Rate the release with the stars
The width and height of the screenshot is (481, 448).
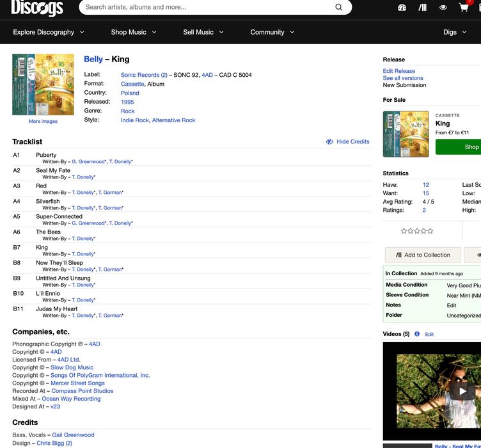point(417,231)
